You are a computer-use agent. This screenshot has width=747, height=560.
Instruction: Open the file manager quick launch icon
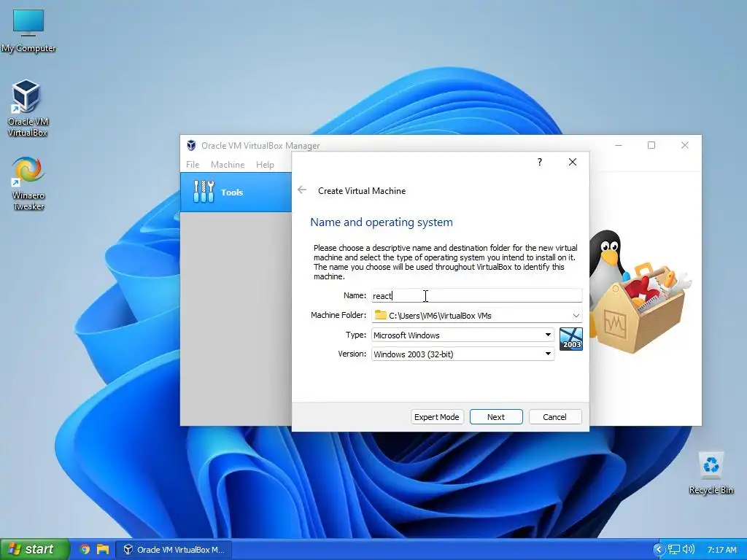[102, 549]
